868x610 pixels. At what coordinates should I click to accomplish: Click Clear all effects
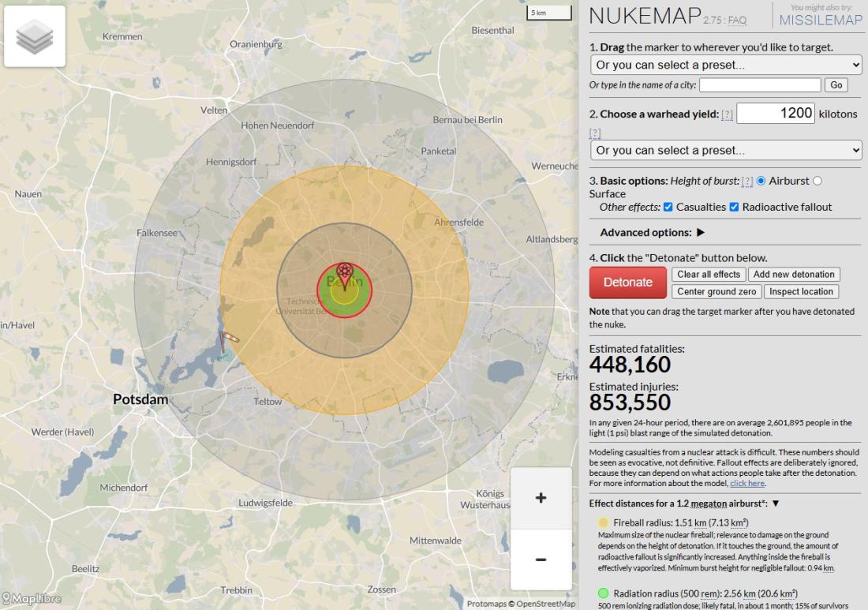tap(709, 275)
